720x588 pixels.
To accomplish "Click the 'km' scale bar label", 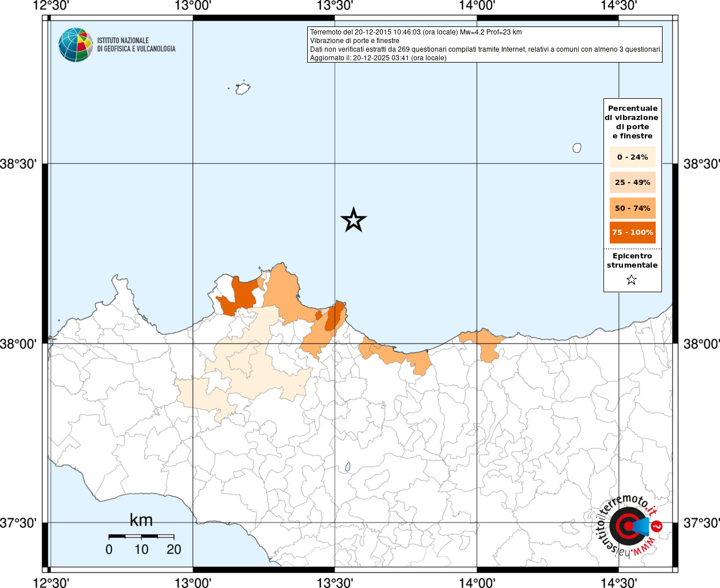I will coord(141,520).
